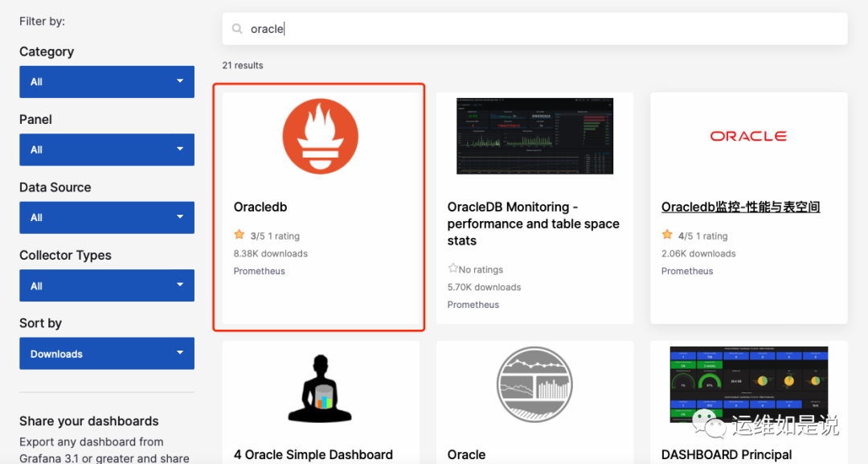Change the Sort by Downloads dropdown
Viewport: 868px width, 464px height.
coord(107,354)
